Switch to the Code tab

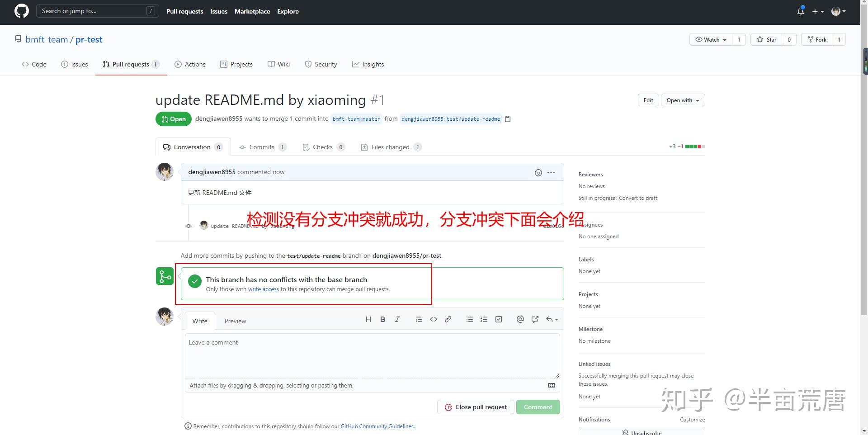[34, 64]
